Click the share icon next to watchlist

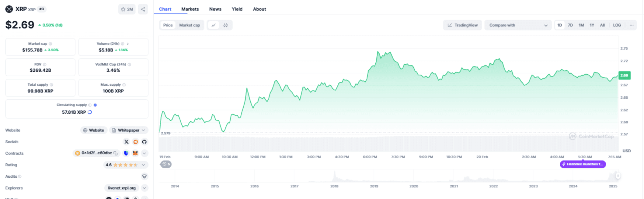tap(143, 9)
